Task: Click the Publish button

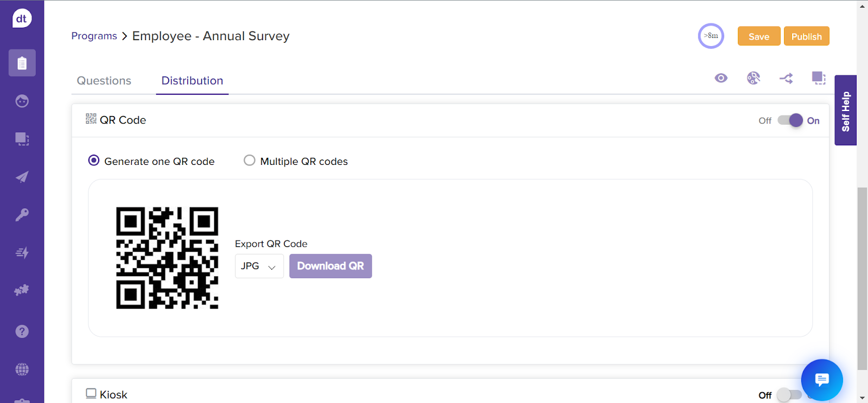Action: point(806,36)
